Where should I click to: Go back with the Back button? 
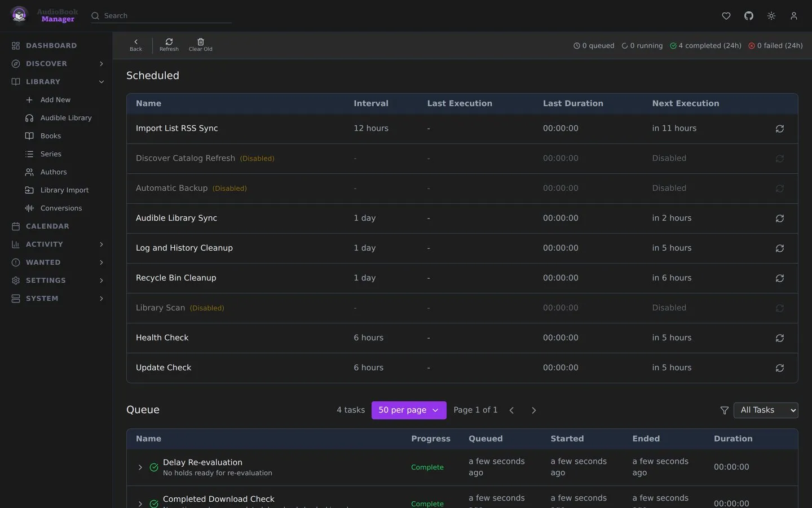coord(136,45)
